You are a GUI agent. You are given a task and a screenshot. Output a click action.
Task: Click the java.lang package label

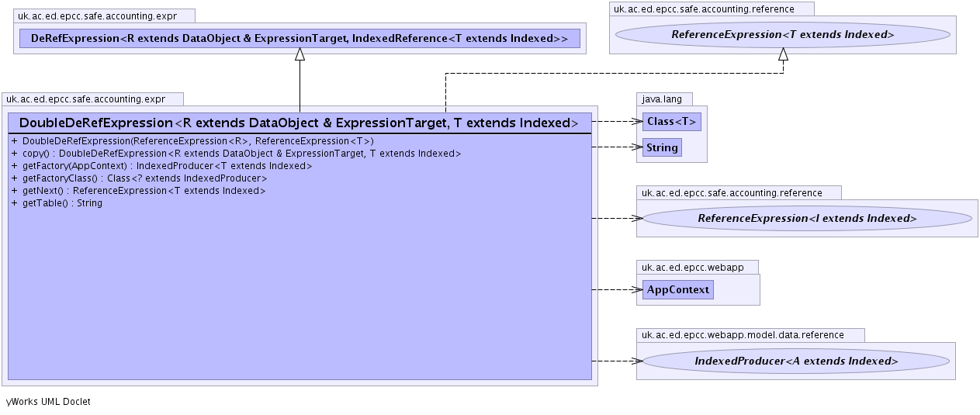(x=664, y=99)
